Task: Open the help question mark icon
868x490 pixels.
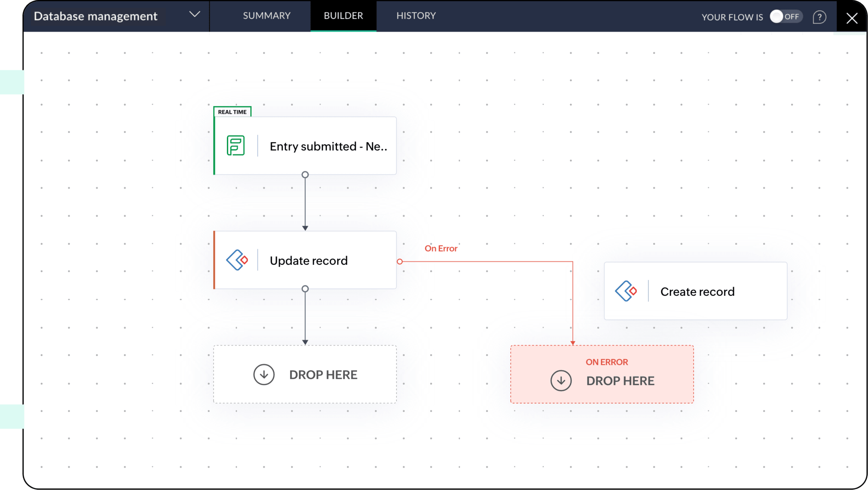Action: 819,17
